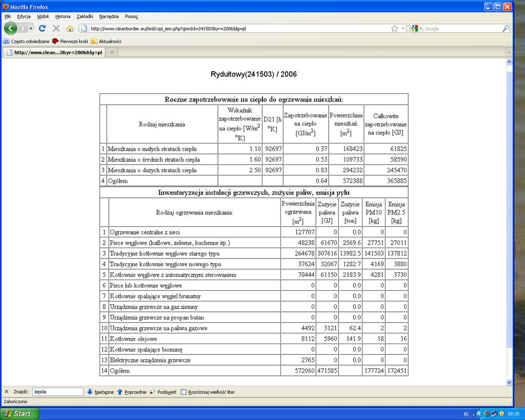Click Kotłownie olejowe row label
The image size is (525, 420).
coord(133,339)
